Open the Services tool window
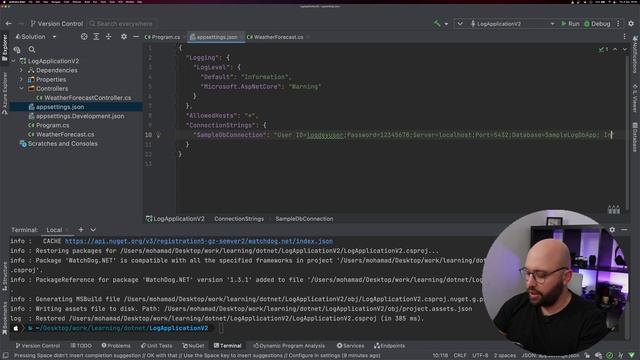The height and width of the screenshot is (360, 640). 350,346
